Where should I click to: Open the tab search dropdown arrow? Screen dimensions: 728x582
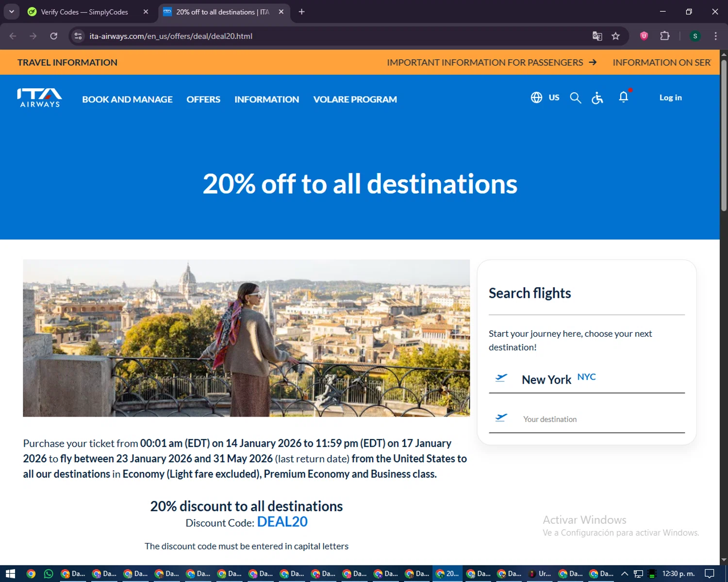11,12
